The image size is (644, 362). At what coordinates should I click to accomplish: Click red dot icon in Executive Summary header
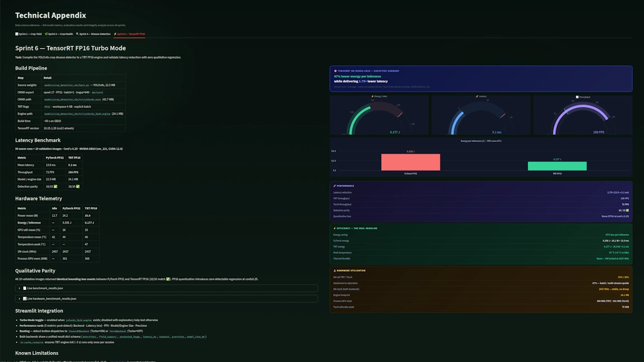point(335,71)
